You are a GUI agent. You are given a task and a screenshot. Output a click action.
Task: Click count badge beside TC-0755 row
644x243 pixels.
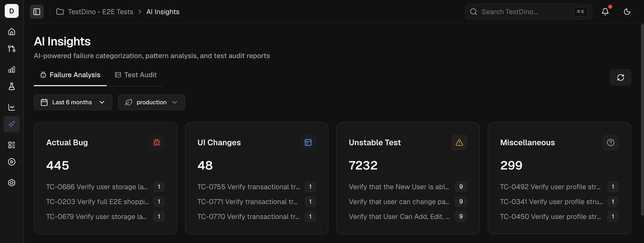tap(310, 187)
